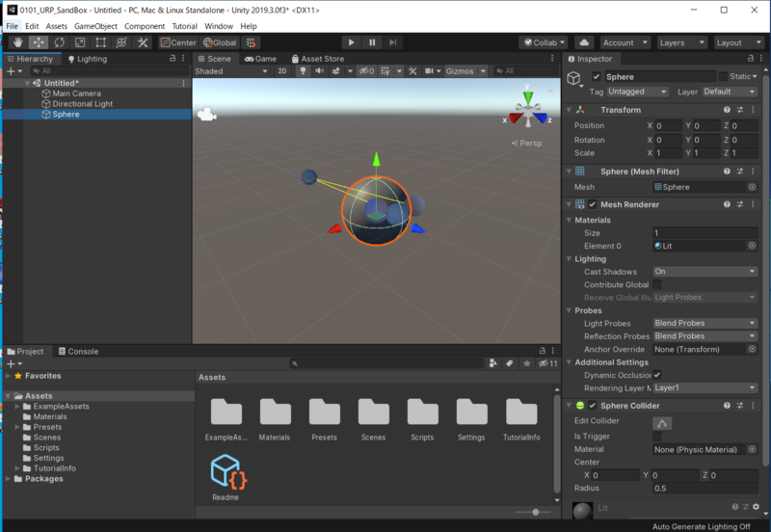Open the Layout dropdown in toolbar
The image size is (771, 532).
(x=738, y=42)
